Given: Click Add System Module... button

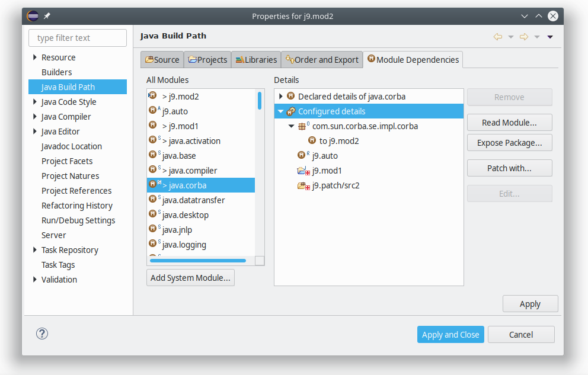Looking at the screenshot, I should pyautogui.click(x=190, y=278).
